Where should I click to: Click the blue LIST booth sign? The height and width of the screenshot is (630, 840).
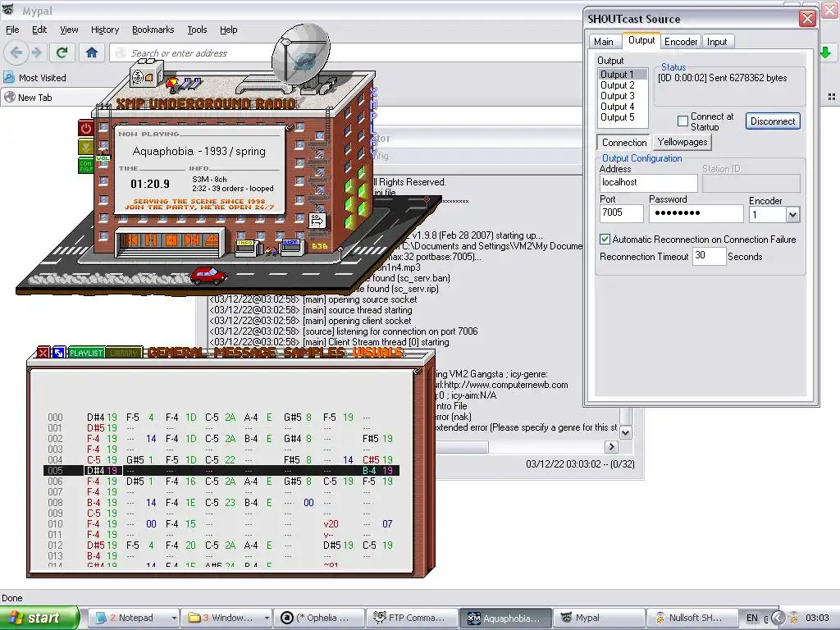click(290, 242)
